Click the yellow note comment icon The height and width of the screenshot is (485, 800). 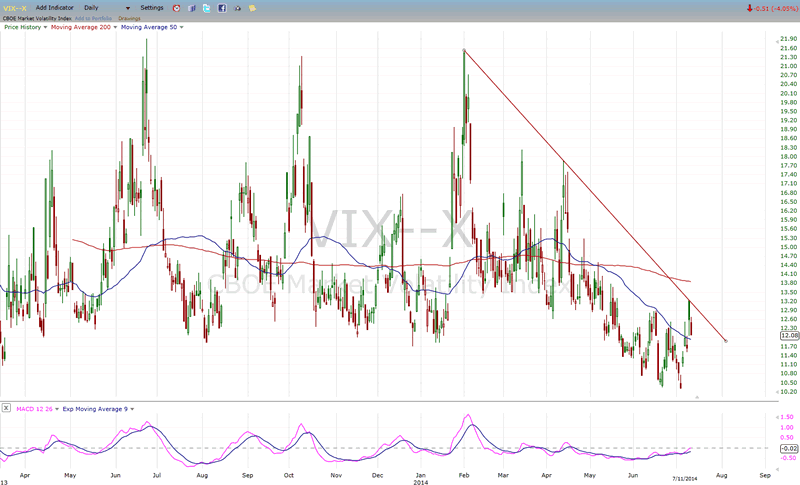click(252, 8)
